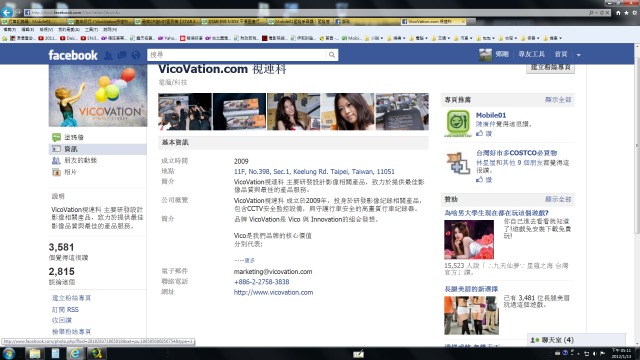
Task: Open the 台灣好市多COSTCO必買物 page link
Action: 516,153
